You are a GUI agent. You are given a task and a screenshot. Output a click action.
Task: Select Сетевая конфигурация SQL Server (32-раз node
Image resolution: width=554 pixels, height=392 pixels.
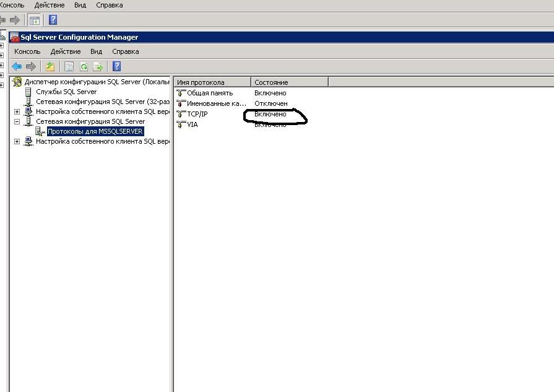click(103, 102)
